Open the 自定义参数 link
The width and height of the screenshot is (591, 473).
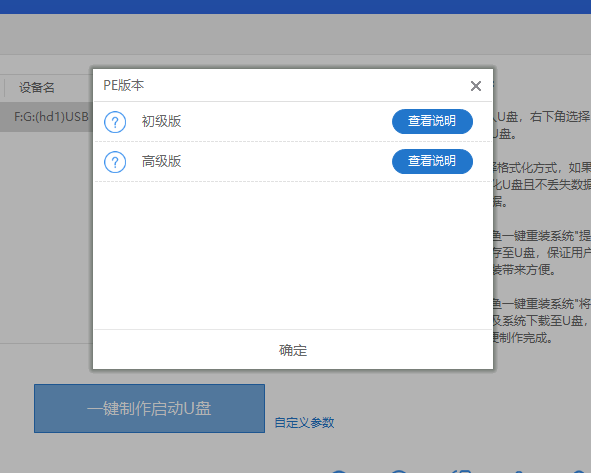click(304, 422)
